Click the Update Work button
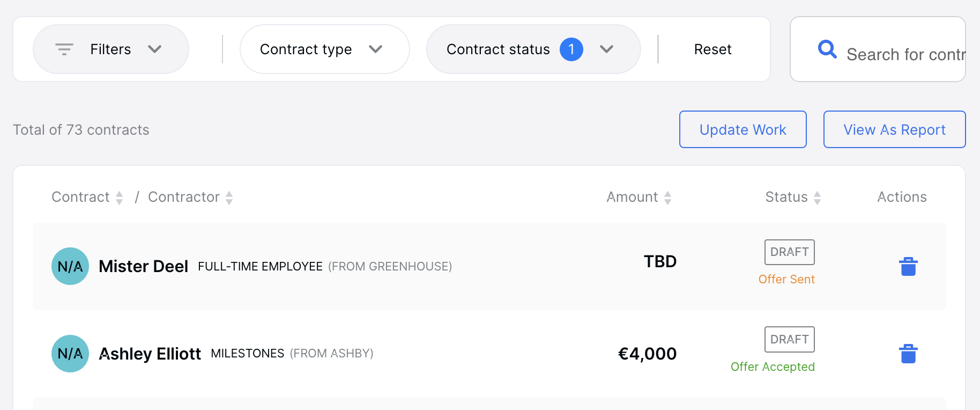 743,129
